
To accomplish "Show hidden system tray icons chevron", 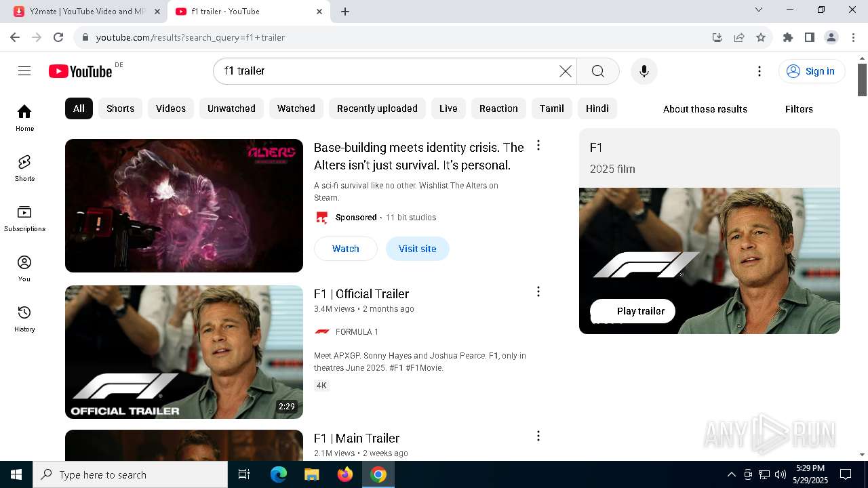I will (731, 474).
